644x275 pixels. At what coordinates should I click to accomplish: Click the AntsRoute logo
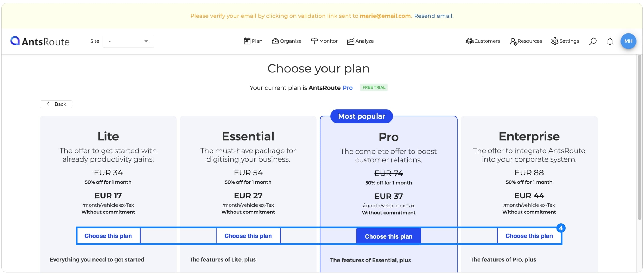click(40, 41)
